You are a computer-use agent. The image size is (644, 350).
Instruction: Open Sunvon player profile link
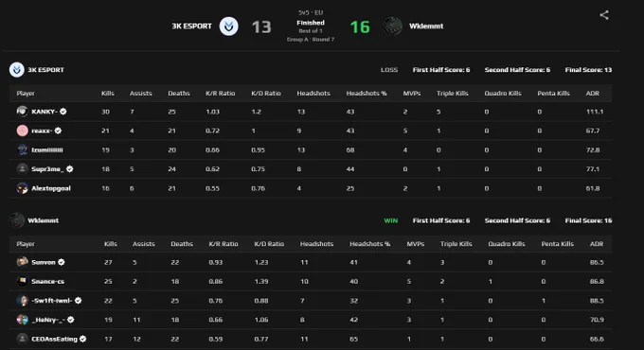click(x=44, y=262)
